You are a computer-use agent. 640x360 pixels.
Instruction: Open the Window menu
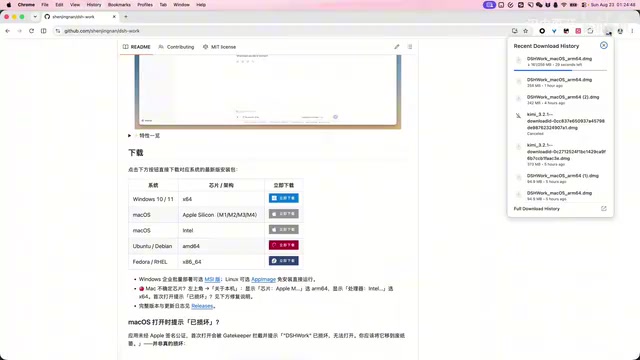click(181, 5)
